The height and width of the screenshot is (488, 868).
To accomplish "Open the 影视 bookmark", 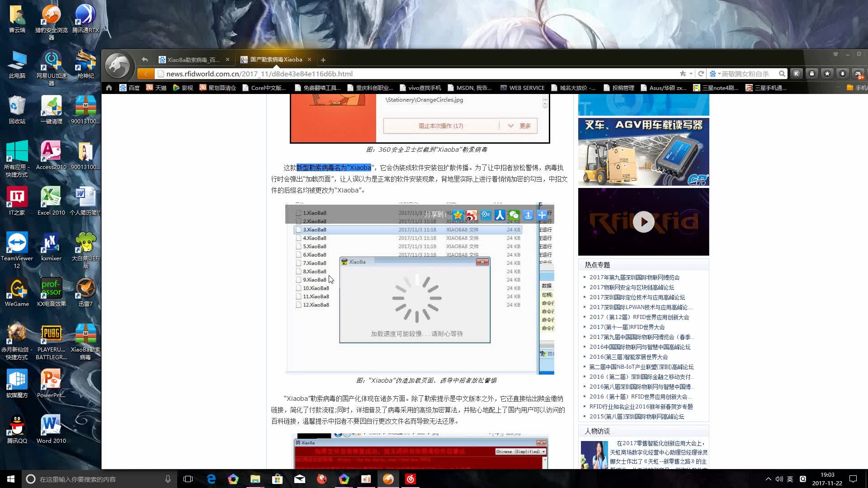I will point(183,88).
